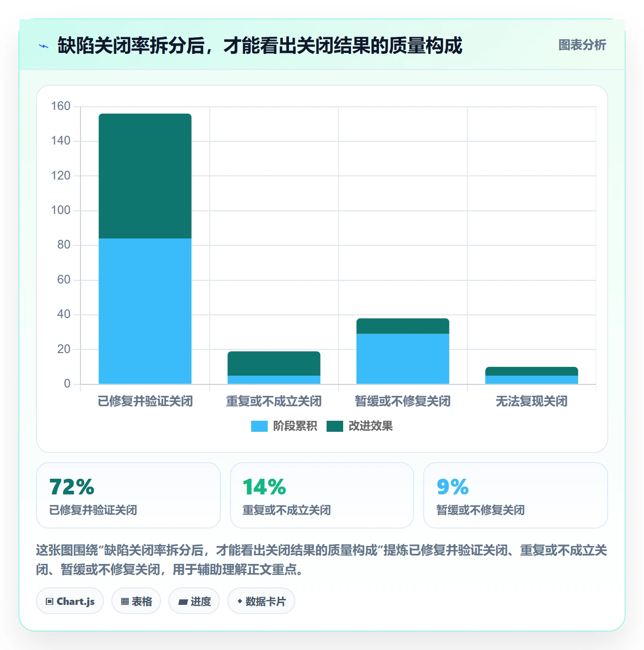
Task: Select the 进度 tag
Action: click(x=194, y=601)
